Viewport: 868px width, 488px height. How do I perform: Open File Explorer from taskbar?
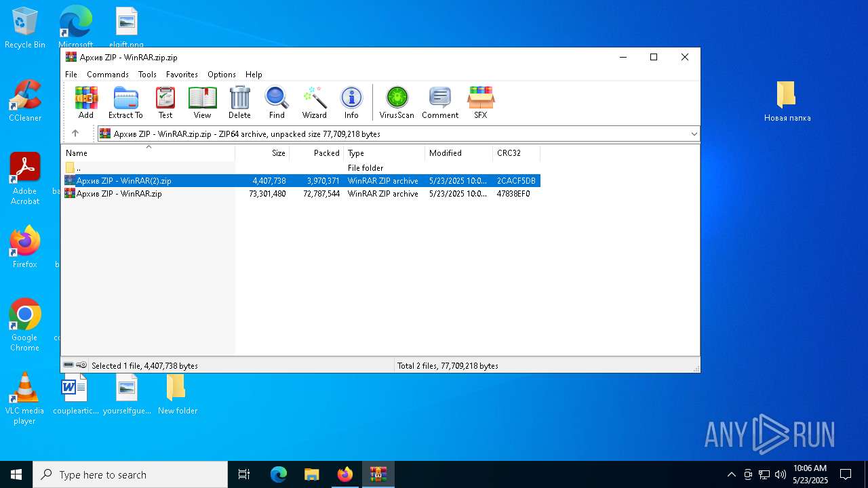tap(312, 474)
